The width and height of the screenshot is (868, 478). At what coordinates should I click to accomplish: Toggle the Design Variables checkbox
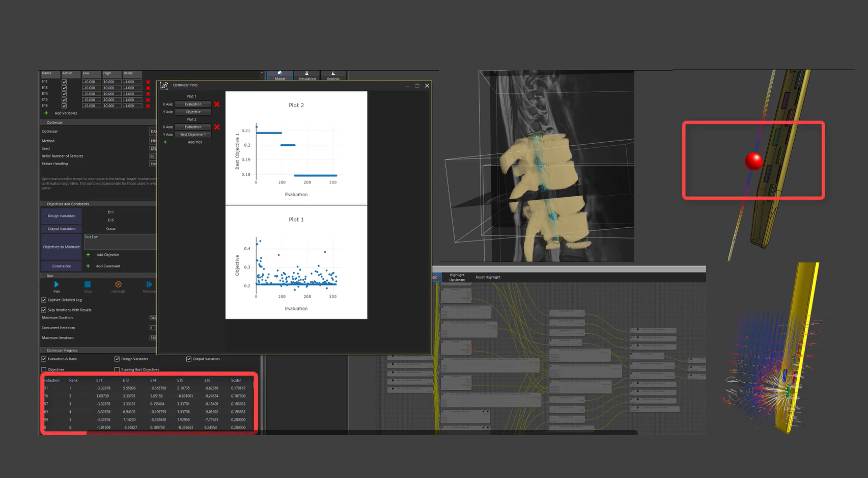(x=117, y=359)
